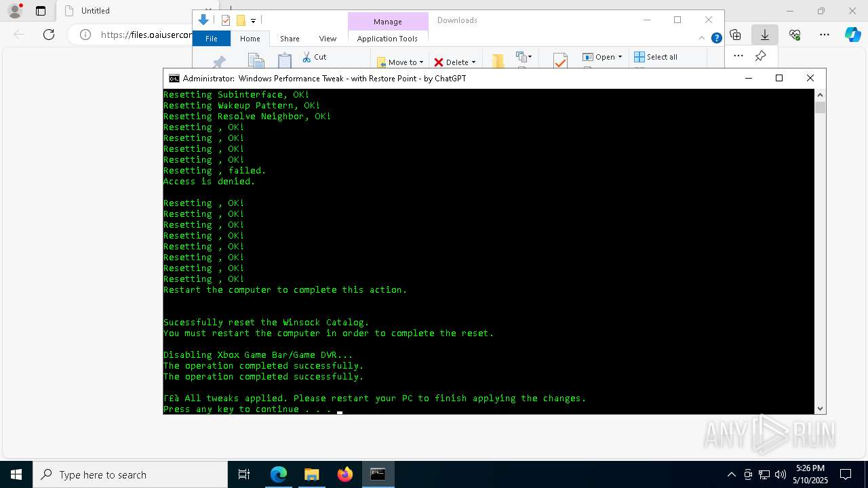Image resolution: width=868 pixels, height=488 pixels.
Task: Click Delete in Explorer ribbon
Action: point(451,62)
